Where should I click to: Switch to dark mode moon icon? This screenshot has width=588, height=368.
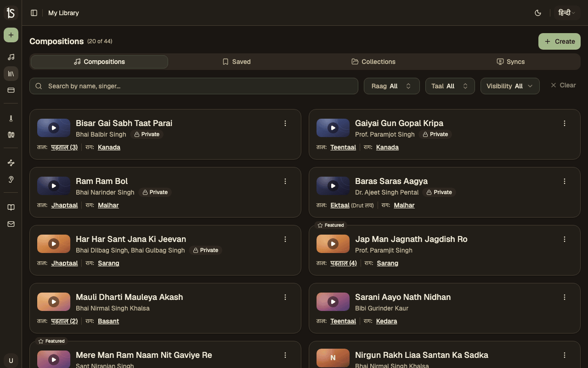(538, 13)
